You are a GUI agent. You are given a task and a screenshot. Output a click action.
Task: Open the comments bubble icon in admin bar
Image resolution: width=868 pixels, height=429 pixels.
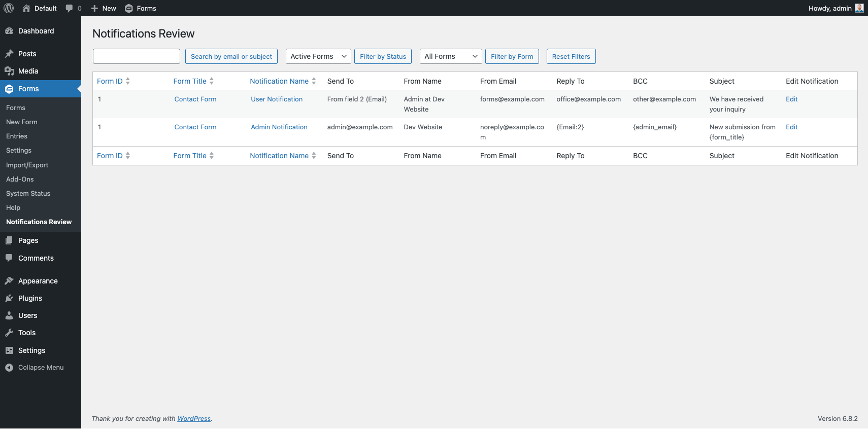[x=70, y=8]
